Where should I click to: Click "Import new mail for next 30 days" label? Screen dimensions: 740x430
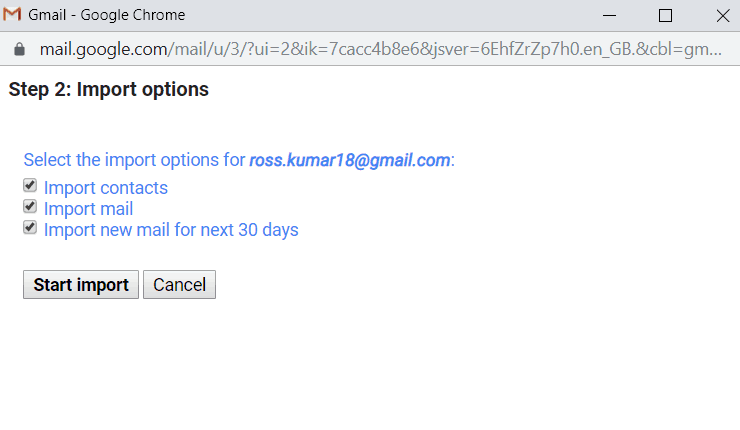[171, 230]
